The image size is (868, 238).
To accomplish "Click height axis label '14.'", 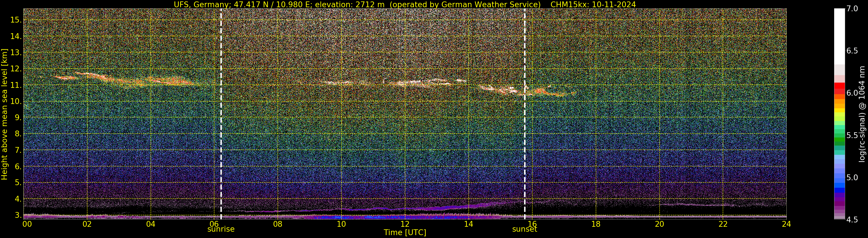I will click(16, 36).
